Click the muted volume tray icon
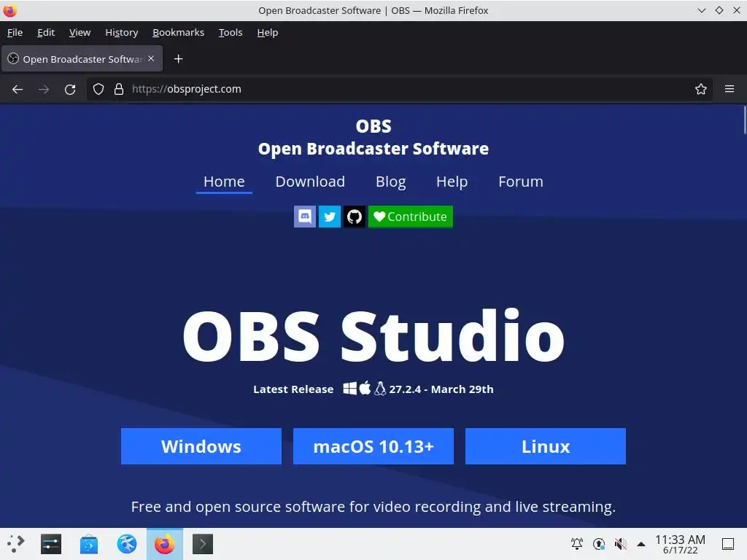 pyautogui.click(x=620, y=544)
